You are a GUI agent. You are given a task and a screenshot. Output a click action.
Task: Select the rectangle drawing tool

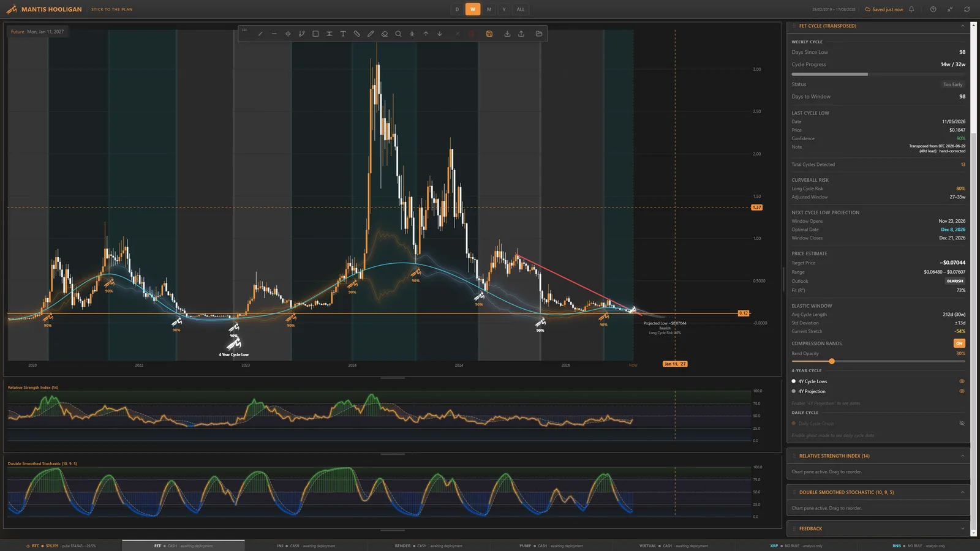point(315,34)
